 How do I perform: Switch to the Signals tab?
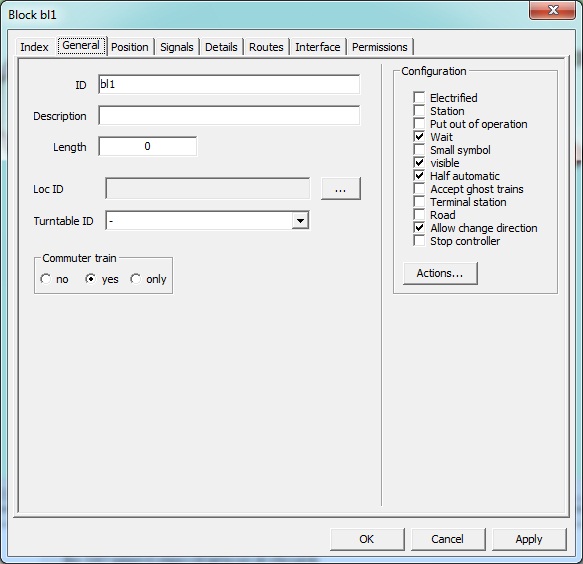[x=177, y=47]
